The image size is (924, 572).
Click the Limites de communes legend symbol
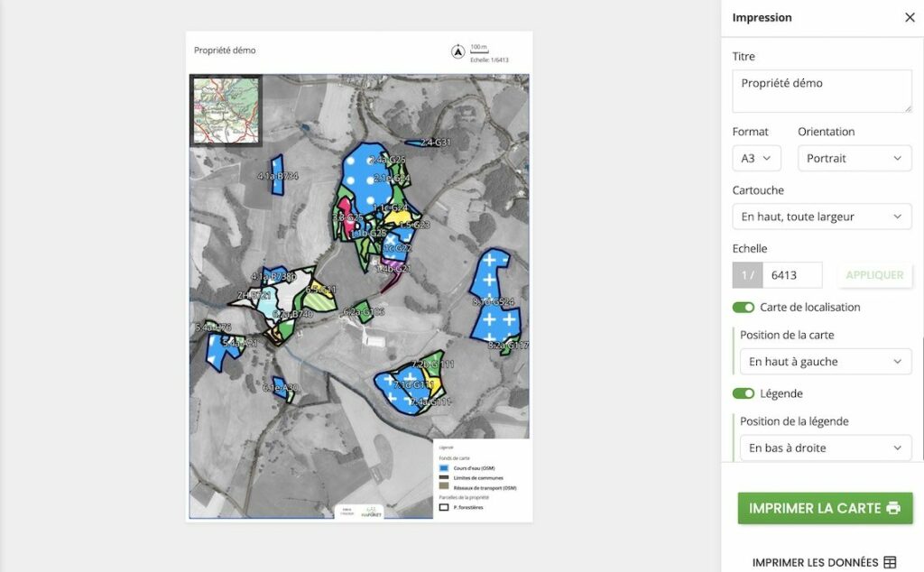pos(444,477)
